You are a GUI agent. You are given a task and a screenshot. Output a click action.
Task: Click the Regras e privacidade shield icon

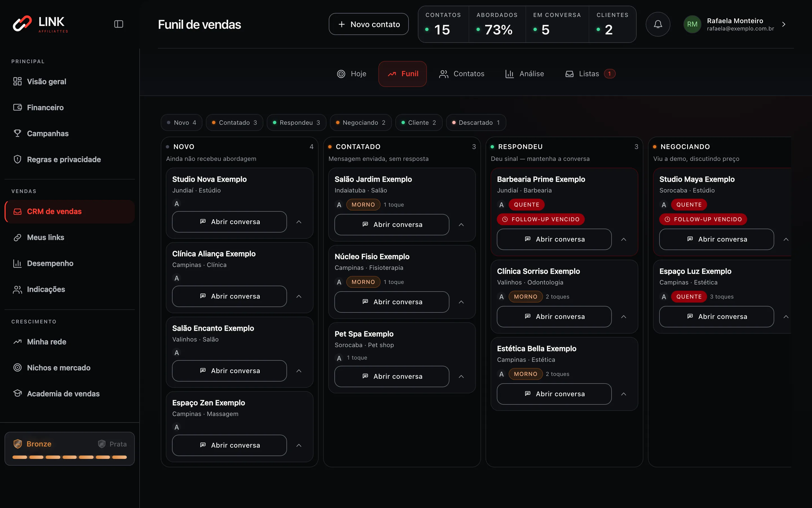pos(17,159)
